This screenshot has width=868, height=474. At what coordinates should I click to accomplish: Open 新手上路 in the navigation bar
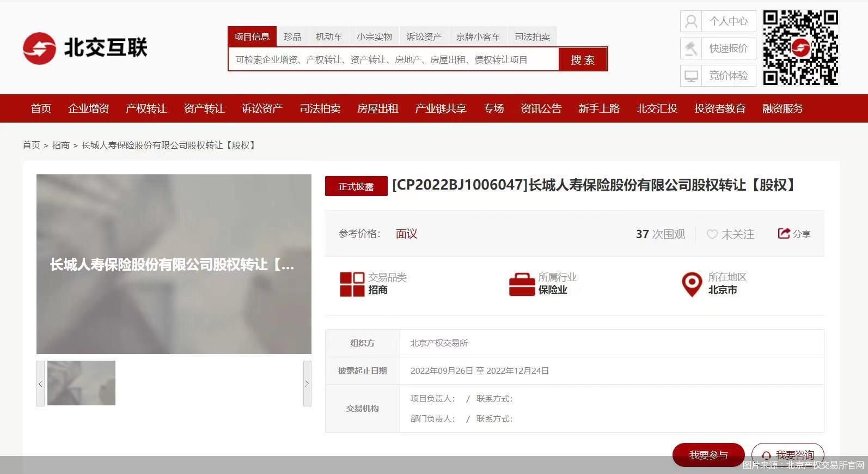tap(599, 108)
